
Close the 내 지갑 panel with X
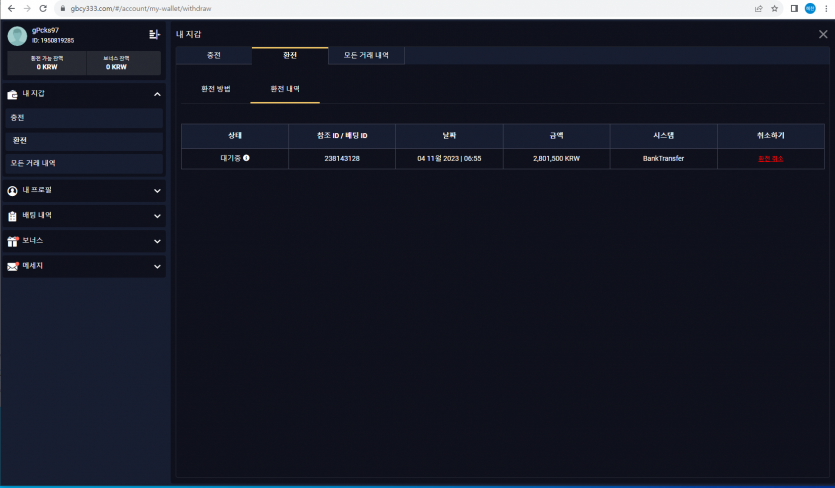[823, 34]
